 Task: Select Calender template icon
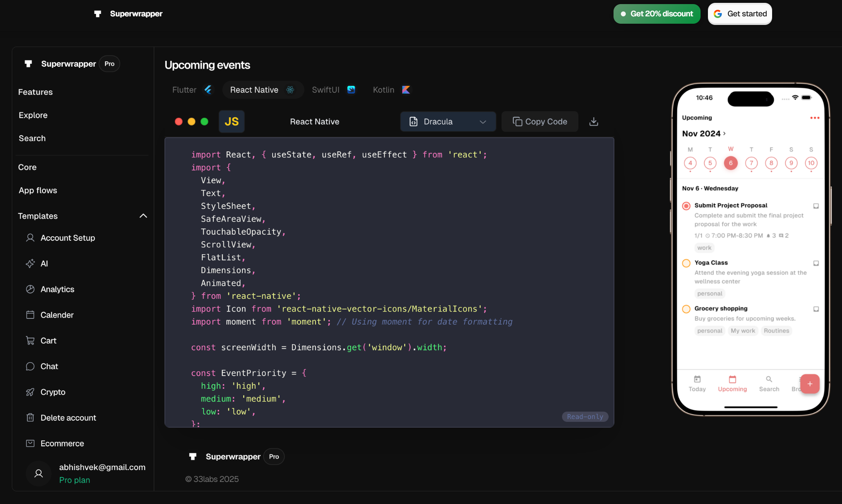click(30, 315)
